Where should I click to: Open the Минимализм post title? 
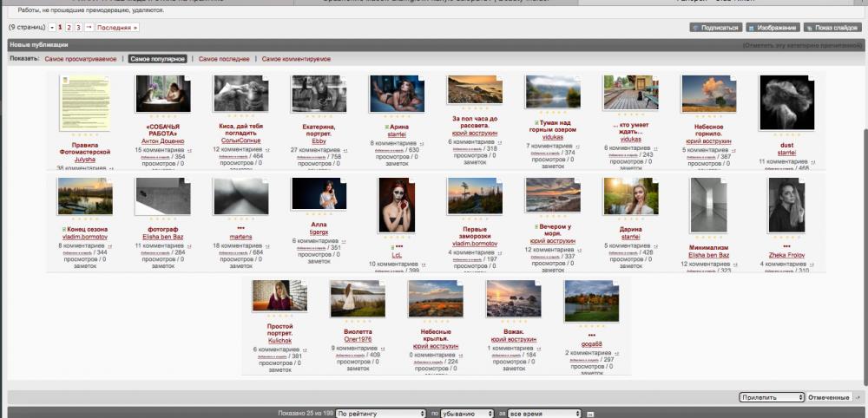click(x=708, y=248)
